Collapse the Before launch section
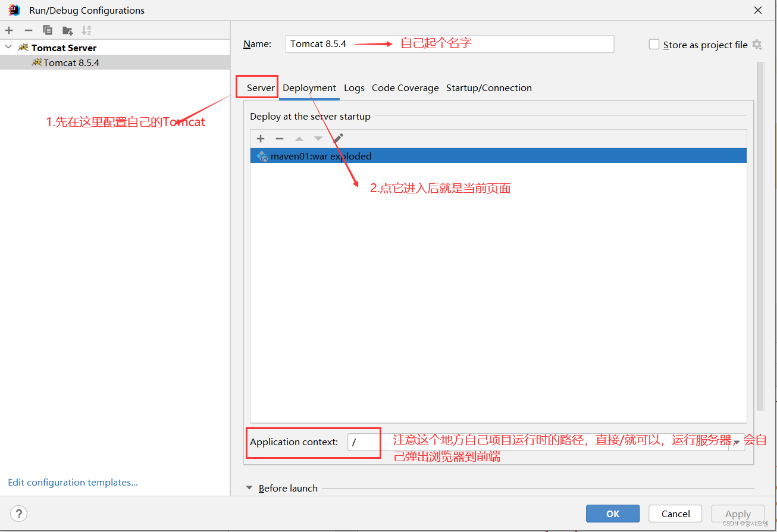The width and height of the screenshot is (777, 532). (249, 488)
